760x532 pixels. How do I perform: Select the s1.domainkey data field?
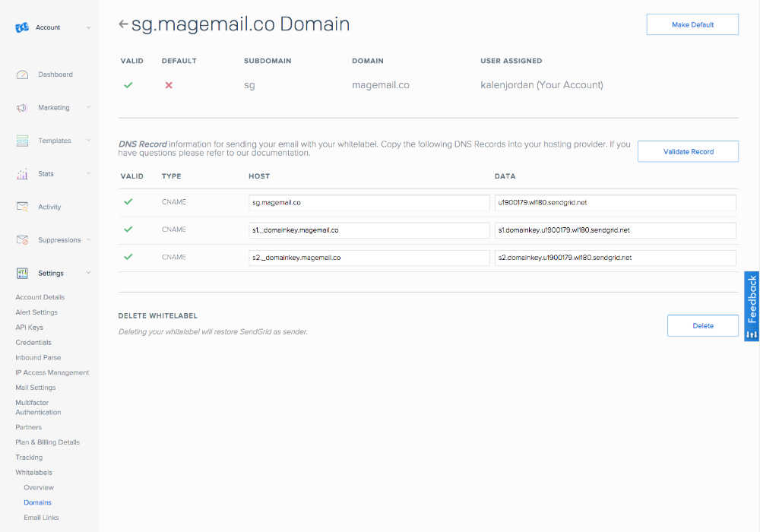[x=614, y=230]
